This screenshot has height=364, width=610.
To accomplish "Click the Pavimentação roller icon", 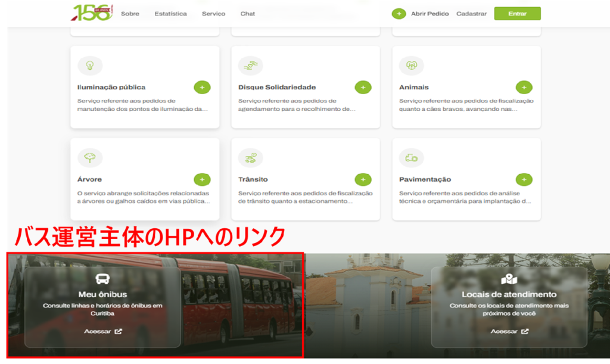I will (x=411, y=158).
